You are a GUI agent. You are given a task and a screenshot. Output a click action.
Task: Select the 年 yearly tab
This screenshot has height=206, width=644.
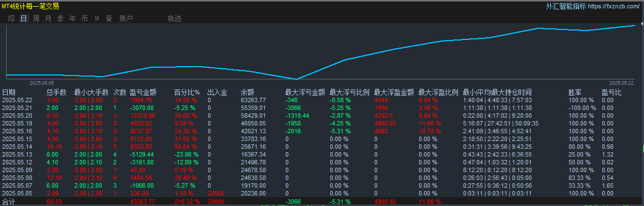pyautogui.click(x=73, y=18)
